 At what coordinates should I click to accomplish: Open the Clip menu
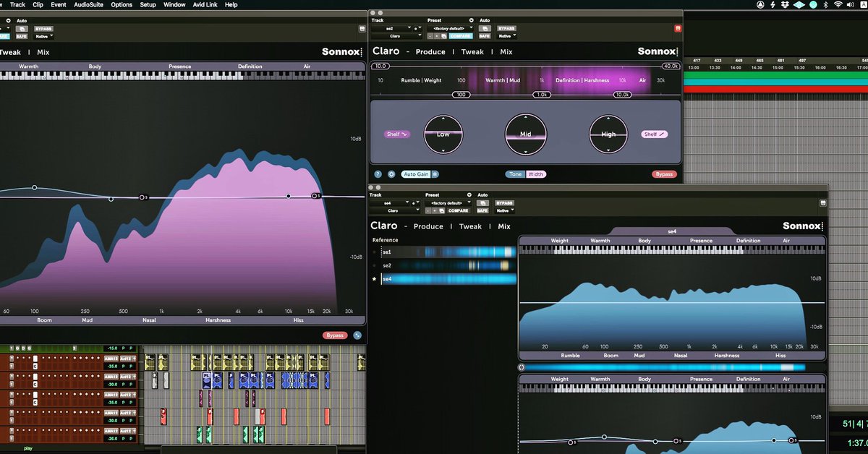[x=38, y=4]
